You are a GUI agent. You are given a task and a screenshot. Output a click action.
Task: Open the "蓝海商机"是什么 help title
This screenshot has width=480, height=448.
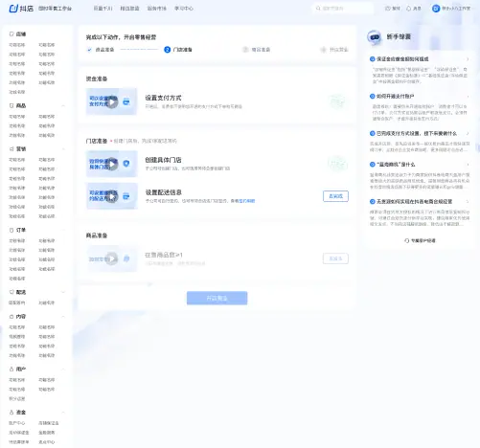click(396, 165)
